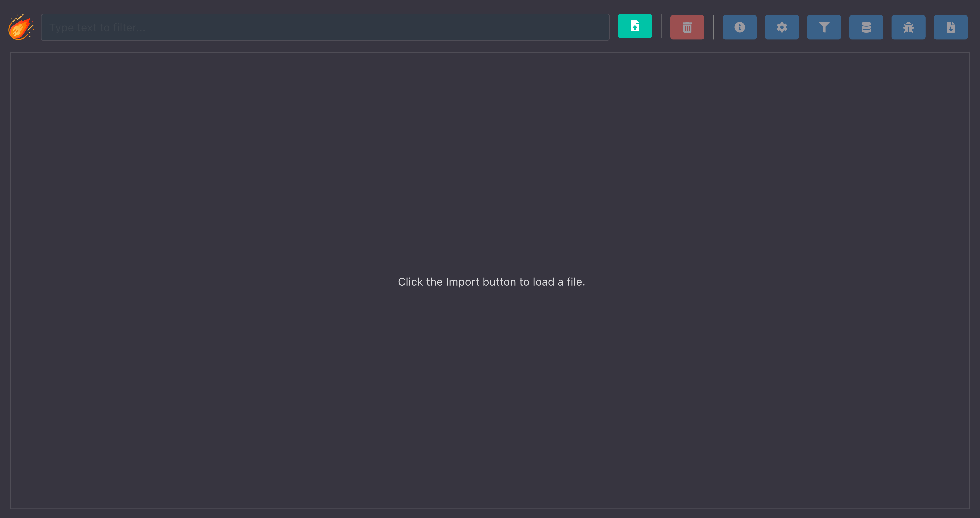Open the funnel filter options
This screenshot has width=980, height=518.
[x=824, y=27]
